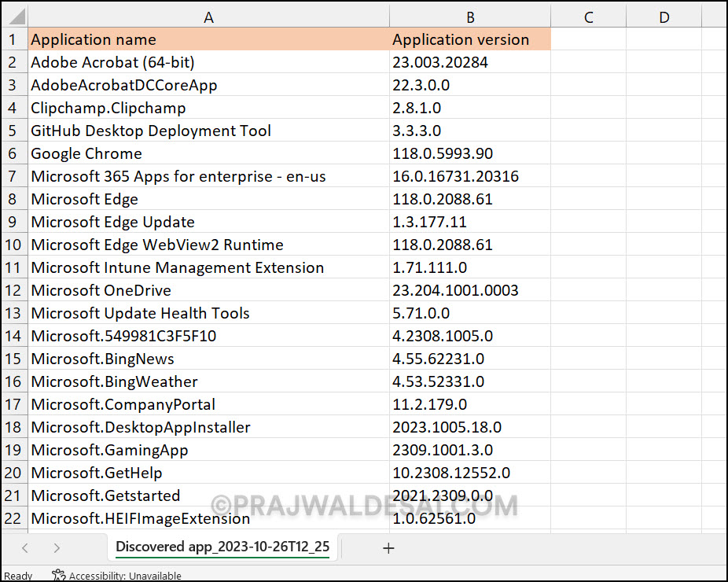Image resolution: width=728 pixels, height=582 pixels.
Task: Select cell Microsoft.GamingApp
Action: click(208, 450)
